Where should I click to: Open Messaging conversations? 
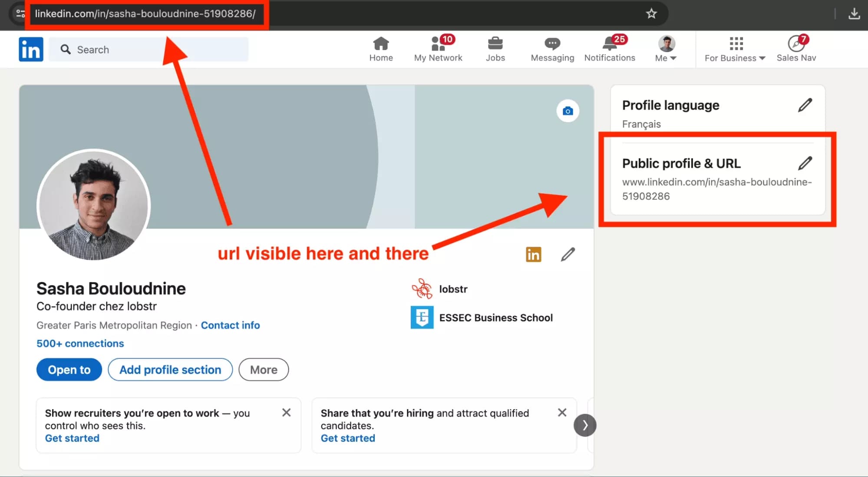pos(551,49)
